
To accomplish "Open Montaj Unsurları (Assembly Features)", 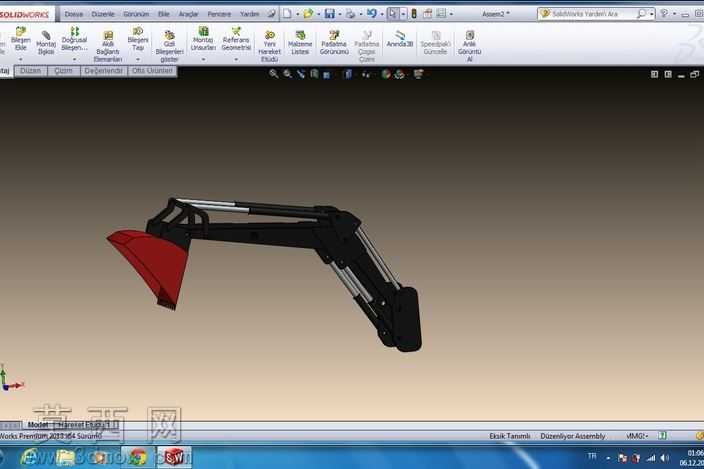I will coord(203,39).
